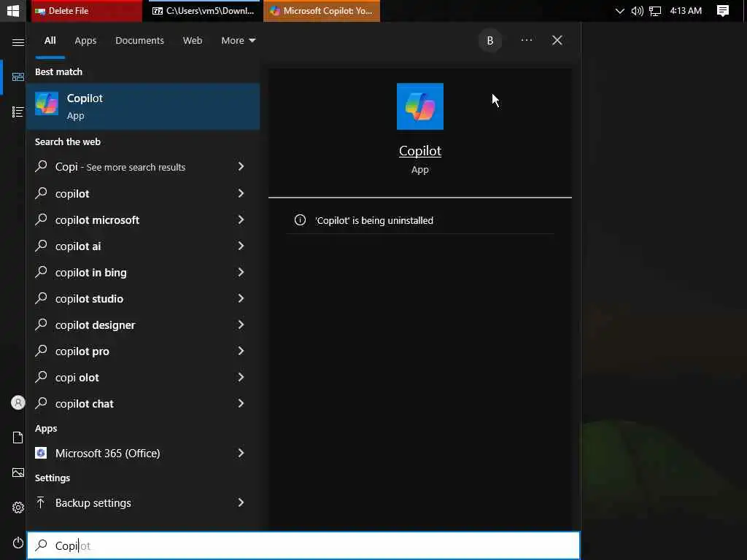Open the user account sidebar icon

[x=18, y=402]
